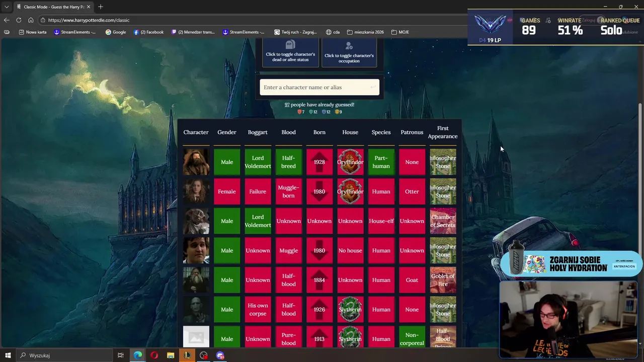Toggle character's occupation hint
Screen dimensions: 644x362
click(349, 53)
